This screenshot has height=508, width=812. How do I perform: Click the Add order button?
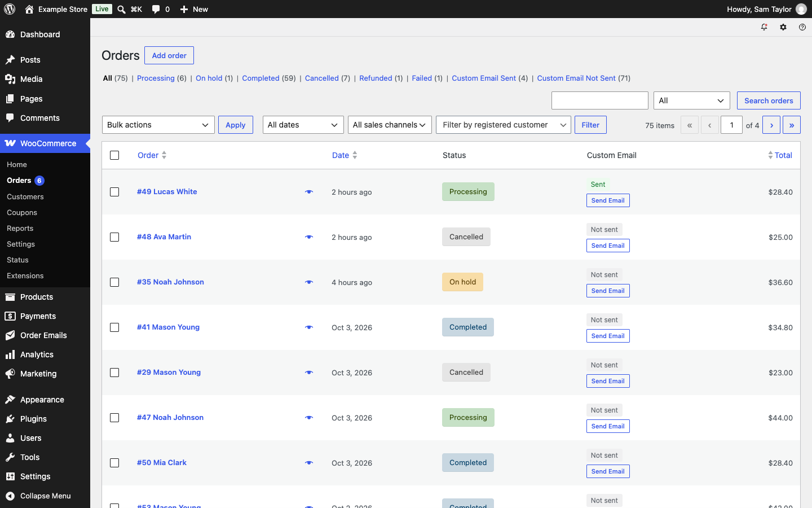169,55
